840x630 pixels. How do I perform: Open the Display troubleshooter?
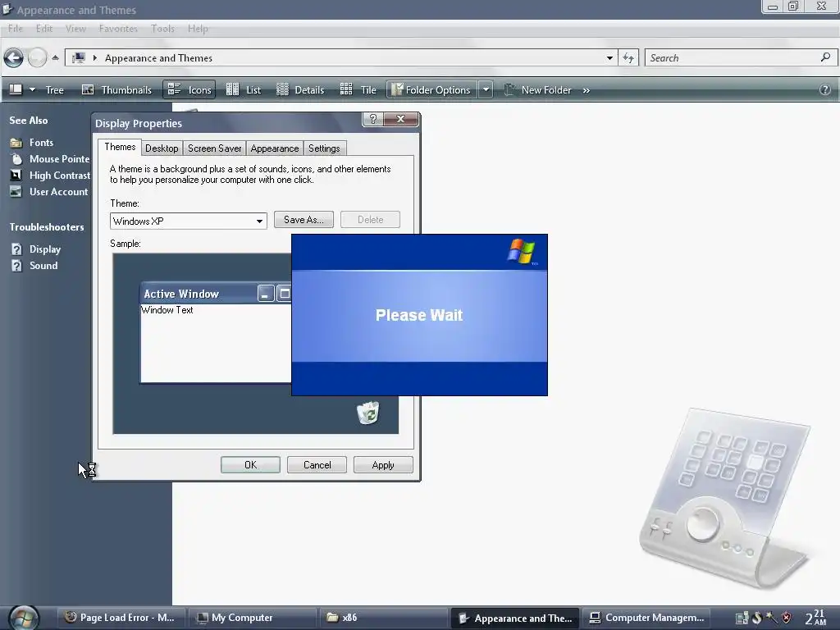pos(45,249)
